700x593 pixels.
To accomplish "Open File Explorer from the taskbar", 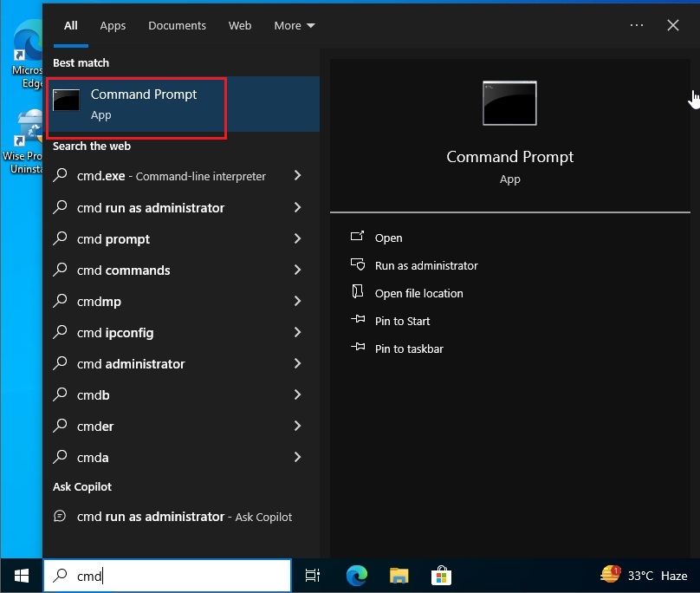I will tap(399, 575).
